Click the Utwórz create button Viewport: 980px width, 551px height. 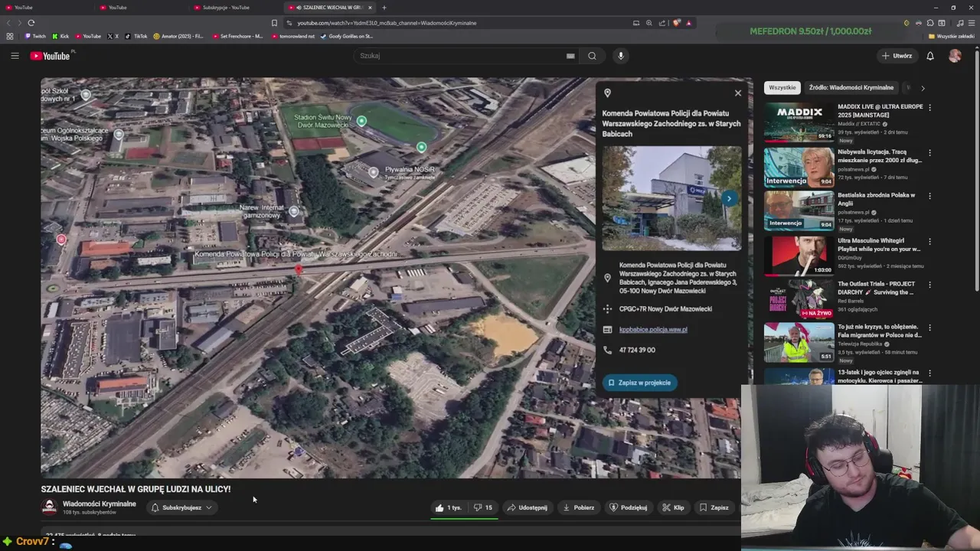pyautogui.click(x=897, y=56)
